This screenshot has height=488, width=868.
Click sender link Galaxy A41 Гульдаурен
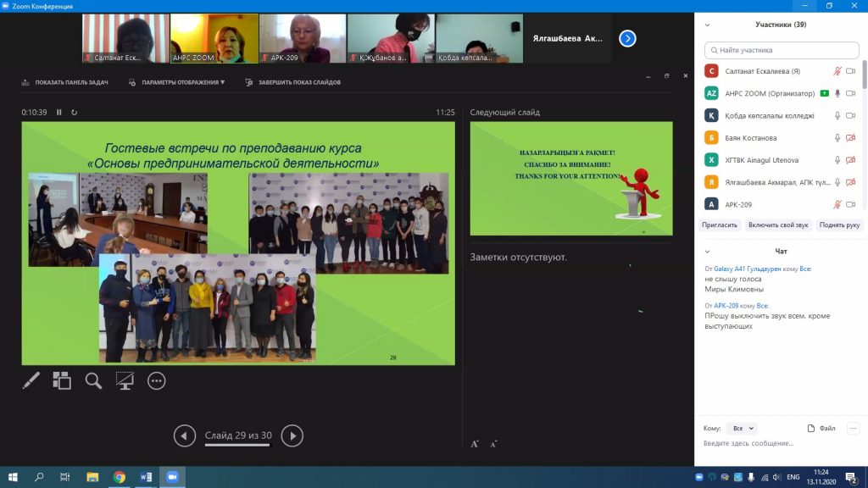(748, 269)
